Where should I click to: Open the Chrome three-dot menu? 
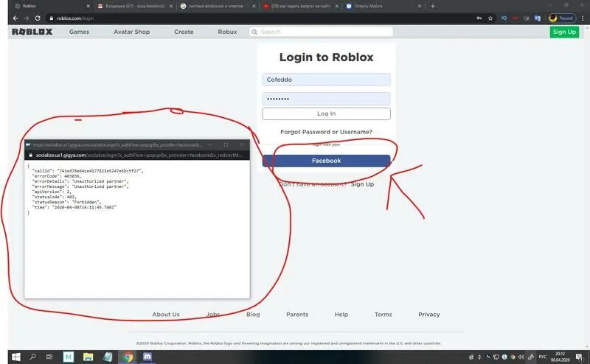click(x=583, y=18)
